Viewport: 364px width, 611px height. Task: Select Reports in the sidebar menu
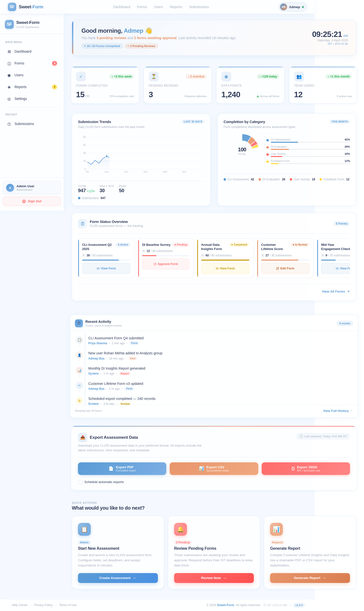tap(32, 87)
